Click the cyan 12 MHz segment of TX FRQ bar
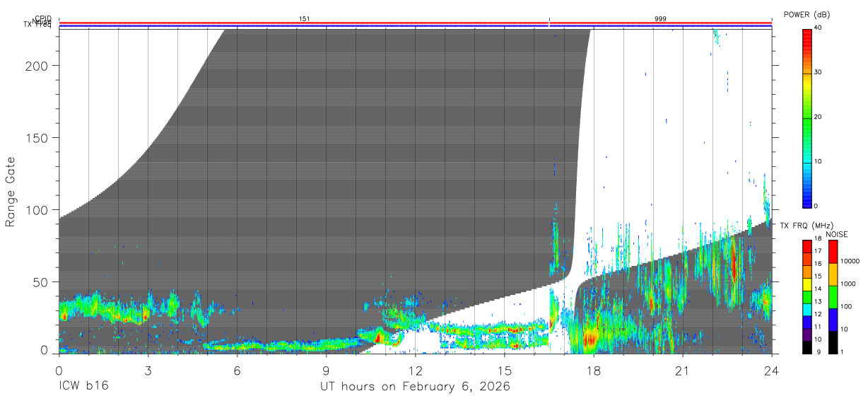The image size is (868, 401). pos(807,310)
